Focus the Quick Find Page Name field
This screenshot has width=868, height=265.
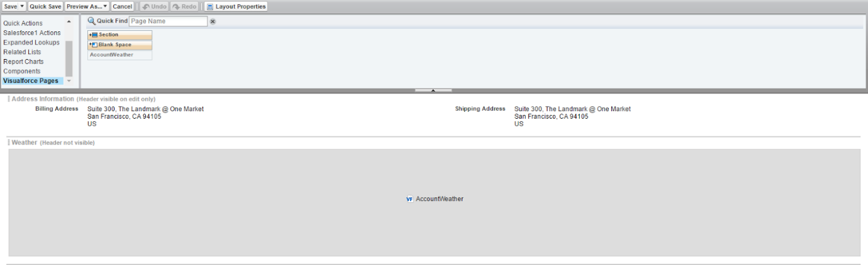click(x=167, y=21)
